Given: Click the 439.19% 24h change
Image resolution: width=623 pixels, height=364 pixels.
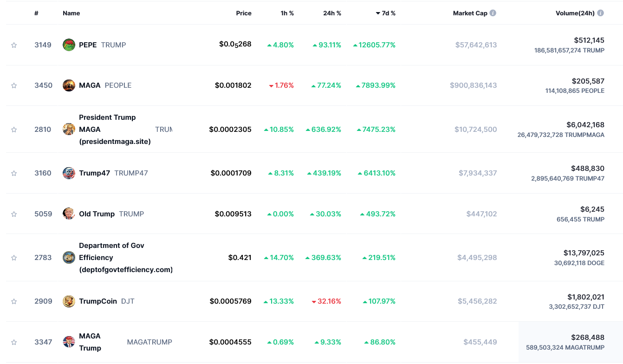Looking at the screenshot, I should click(324, 173).
